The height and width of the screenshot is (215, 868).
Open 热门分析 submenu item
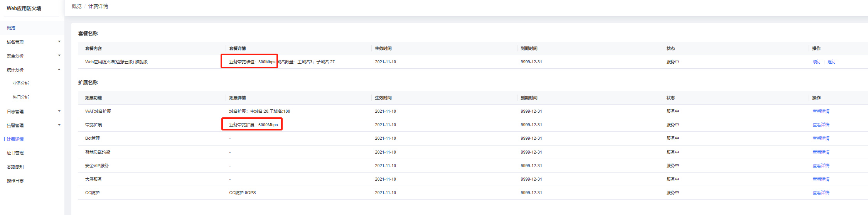(21, 97)
